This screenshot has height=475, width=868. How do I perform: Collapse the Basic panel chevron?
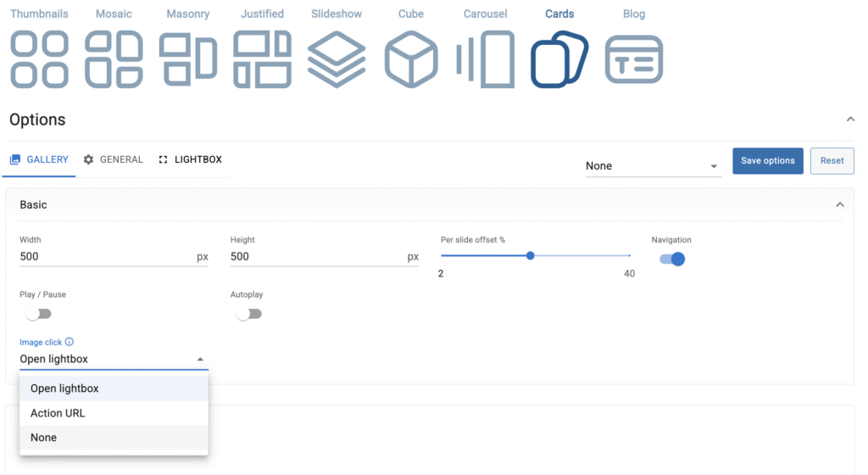point(840,204)
